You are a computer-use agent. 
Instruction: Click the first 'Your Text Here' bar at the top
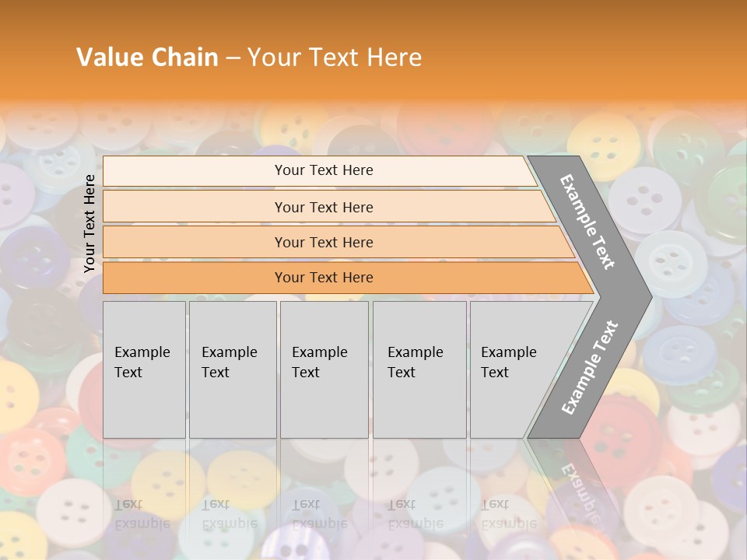coord(320,170)
